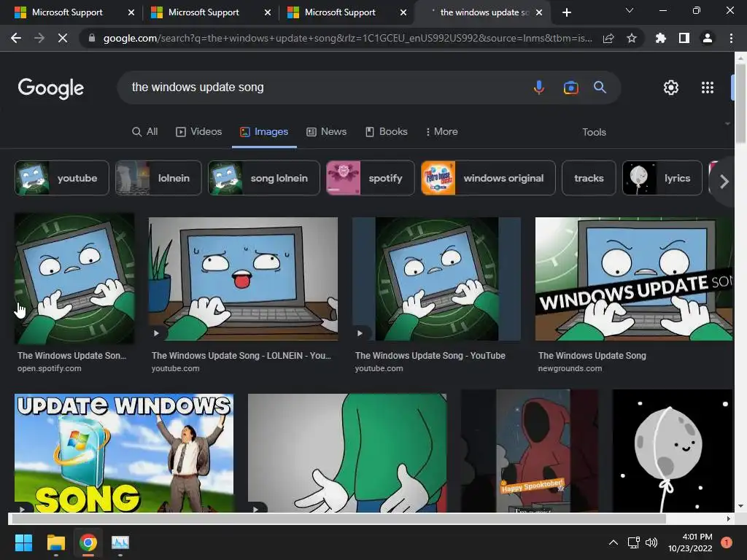Show hidden system tray icons
Screen dimensions: 747x560
(614, 542)
